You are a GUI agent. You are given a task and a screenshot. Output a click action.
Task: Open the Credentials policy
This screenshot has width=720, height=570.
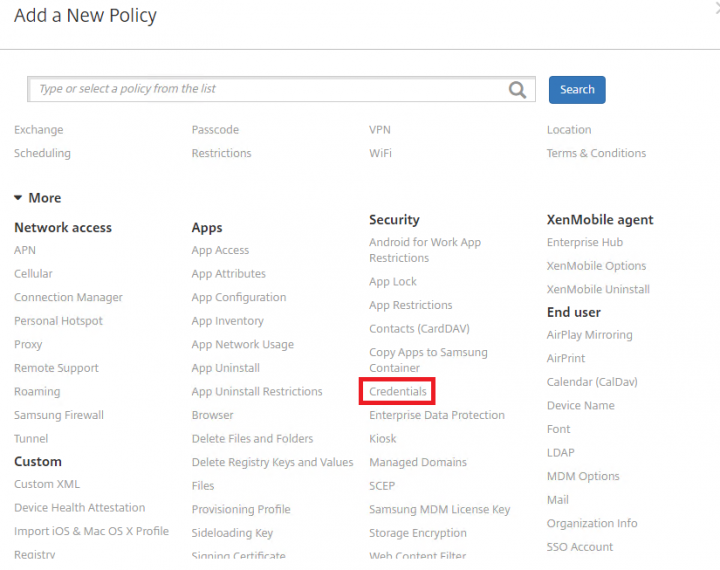pos(398,391)
